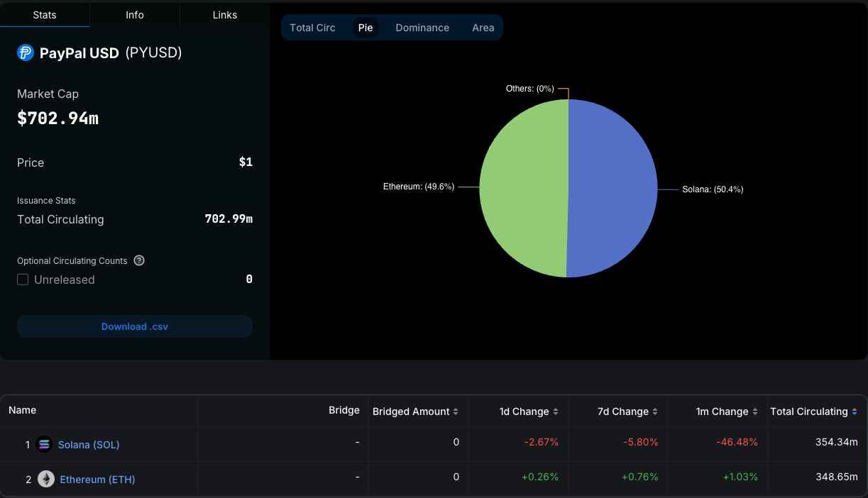
Task: Click the Ethereum: (49.6%) chart label
Action: point(419,187)
